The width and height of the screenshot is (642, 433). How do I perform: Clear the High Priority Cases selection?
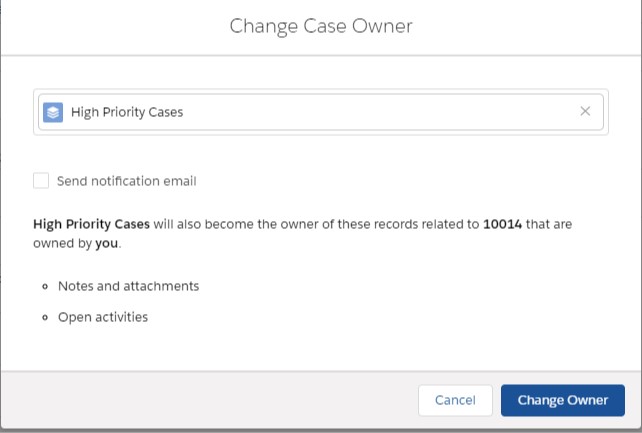point(585,111)
